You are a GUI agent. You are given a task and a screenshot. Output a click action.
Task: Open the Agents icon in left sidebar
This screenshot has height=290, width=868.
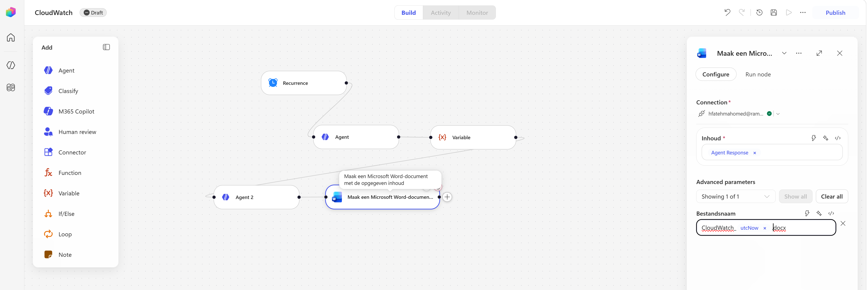(11, 65)
